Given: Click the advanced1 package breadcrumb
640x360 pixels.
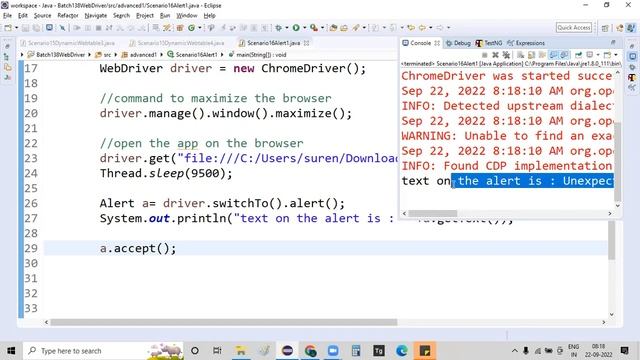Looking at the screenshot, I should pos(139,55).
